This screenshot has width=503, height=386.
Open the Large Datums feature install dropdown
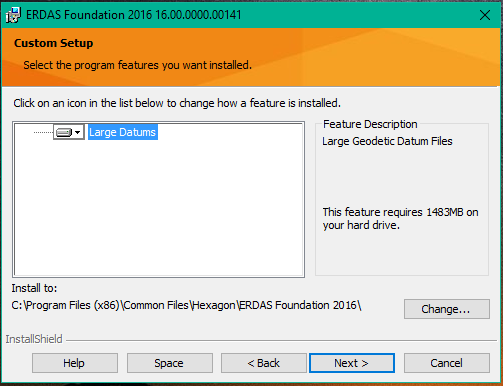coord(69,132)
